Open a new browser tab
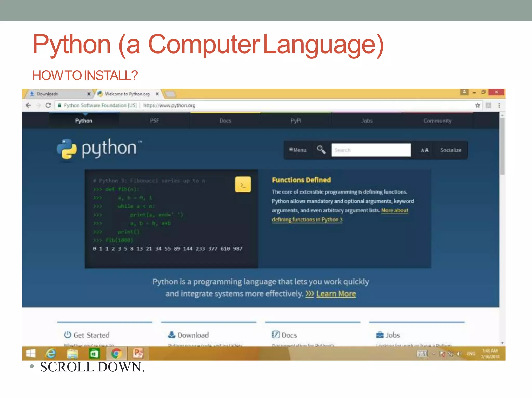This screenshot has height=399, width=532. click(x=170, y=94)
